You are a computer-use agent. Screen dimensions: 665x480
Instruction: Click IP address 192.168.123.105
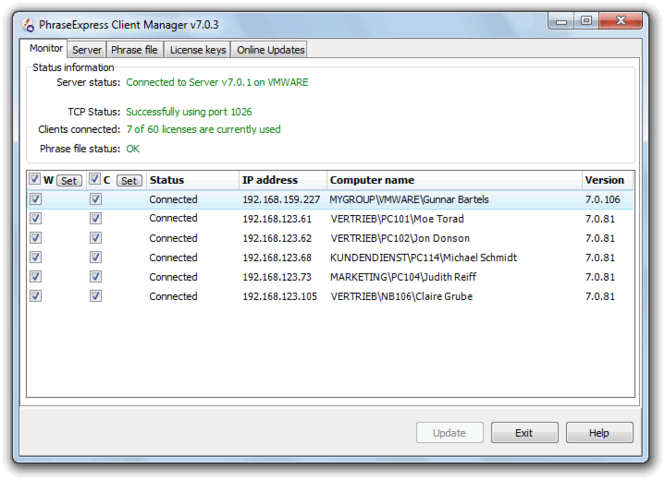point(279,296)
